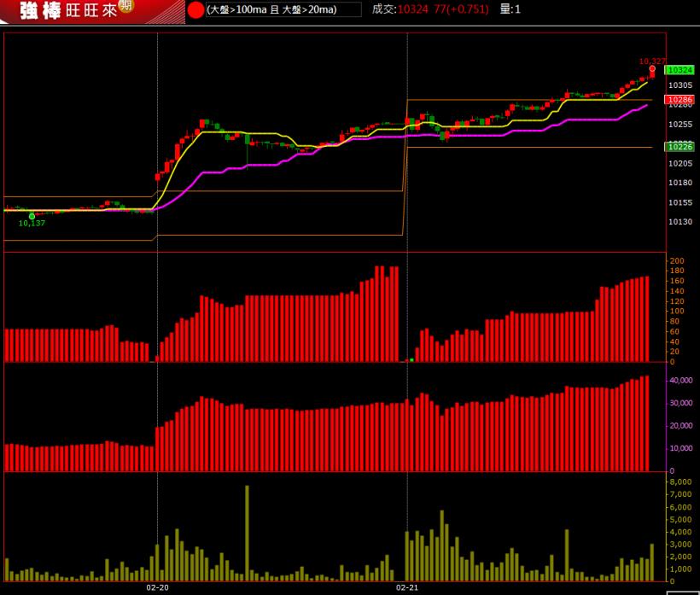Click the red circle marking the 10,327 high
This screenshot has height=595, width=700.
click(652, 69)
